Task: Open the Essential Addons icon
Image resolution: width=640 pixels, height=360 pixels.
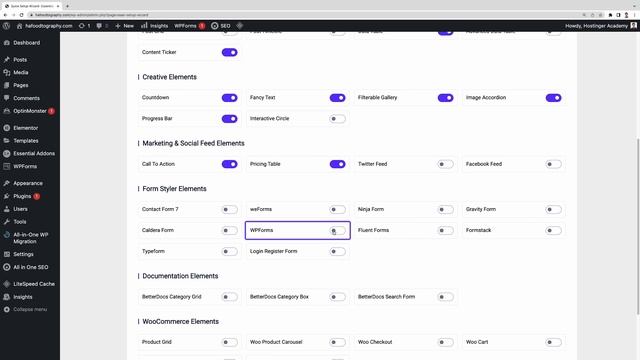Action: (x=7, y=153)
